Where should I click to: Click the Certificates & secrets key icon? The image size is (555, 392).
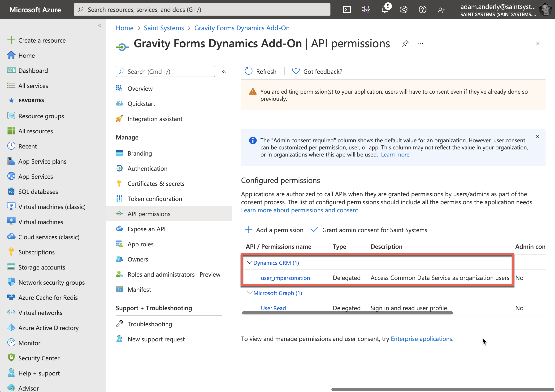pyautogui.click(x=119, y=183)
